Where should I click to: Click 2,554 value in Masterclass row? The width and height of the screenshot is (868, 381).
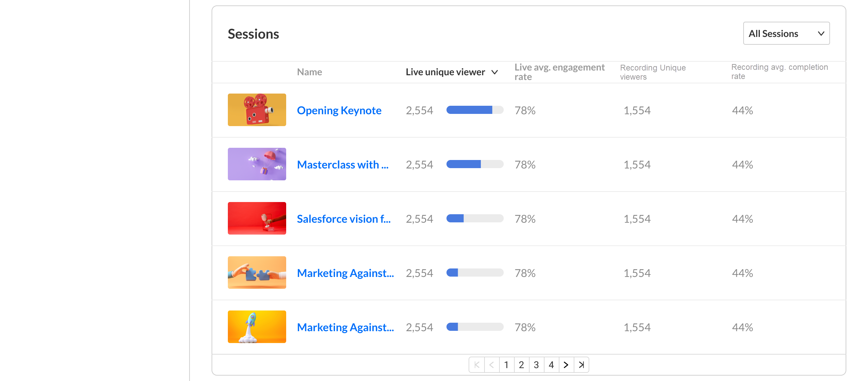pyautogui.click(x=419, y=164)
